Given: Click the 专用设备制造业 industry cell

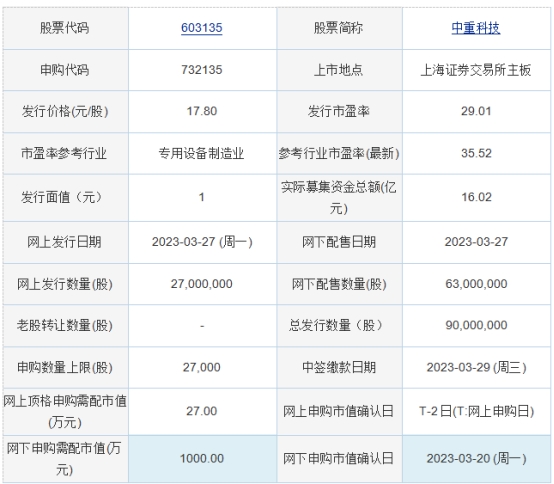Looking at the screenshot, I should point(201,153).
